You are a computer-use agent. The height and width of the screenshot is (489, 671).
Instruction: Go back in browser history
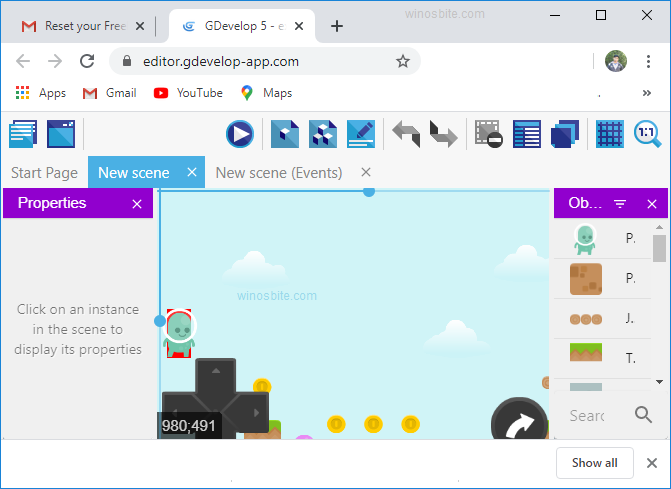[23, 61]
